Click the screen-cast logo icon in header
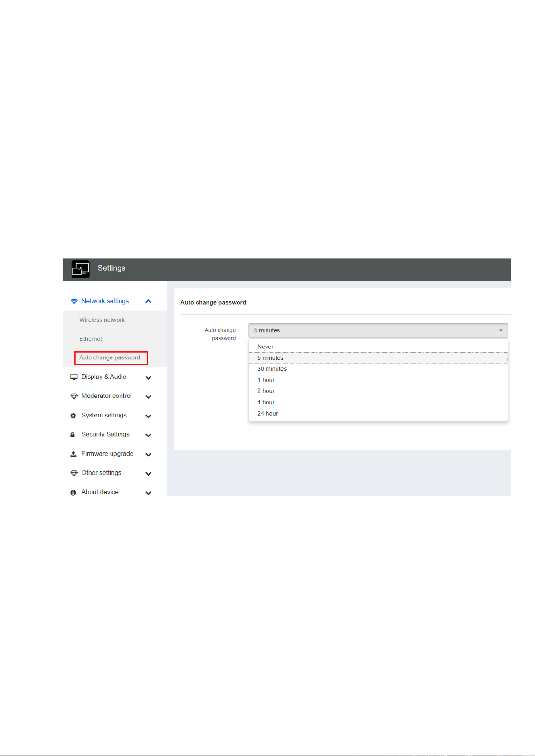The image size is (535, 756). click(80, 269)
